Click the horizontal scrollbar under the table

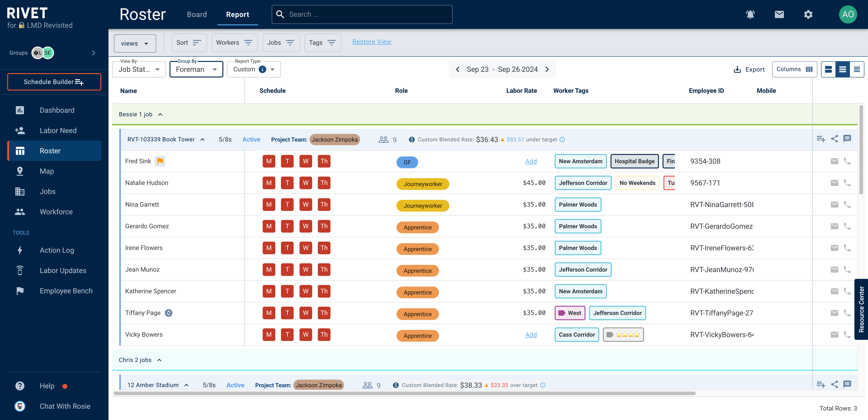coord(404,393)
